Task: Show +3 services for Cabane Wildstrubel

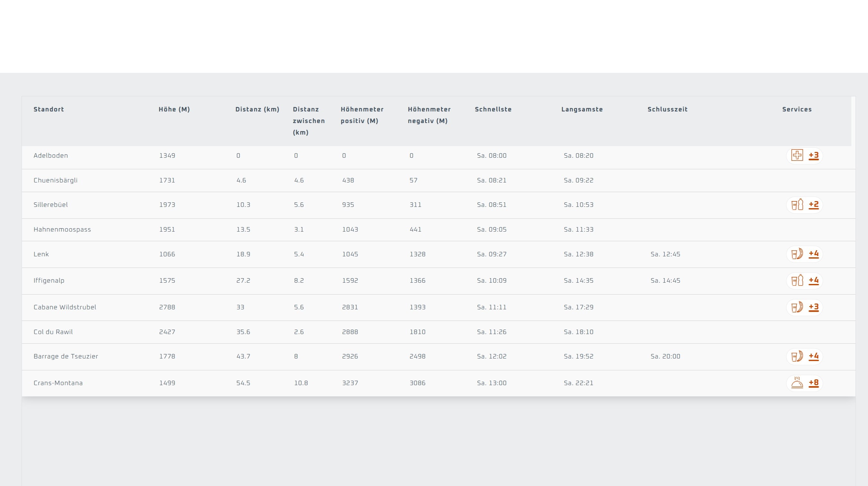Action: coord(813,307)
